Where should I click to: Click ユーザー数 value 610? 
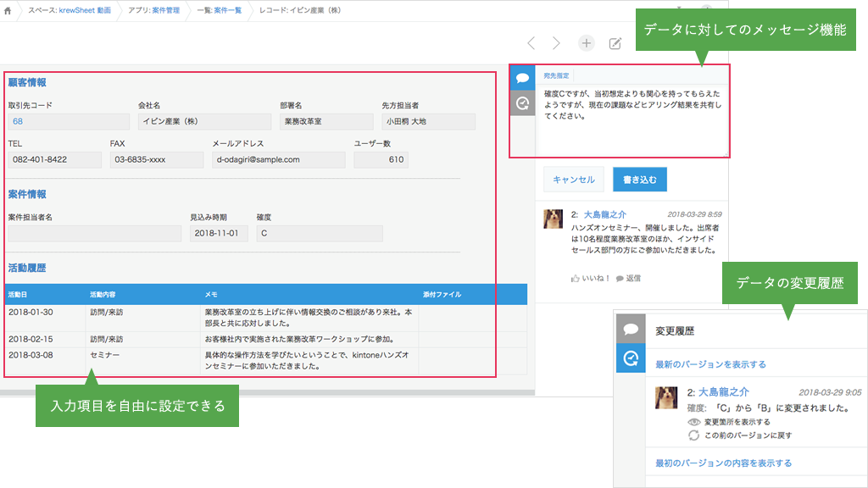[x=381, y=160]
